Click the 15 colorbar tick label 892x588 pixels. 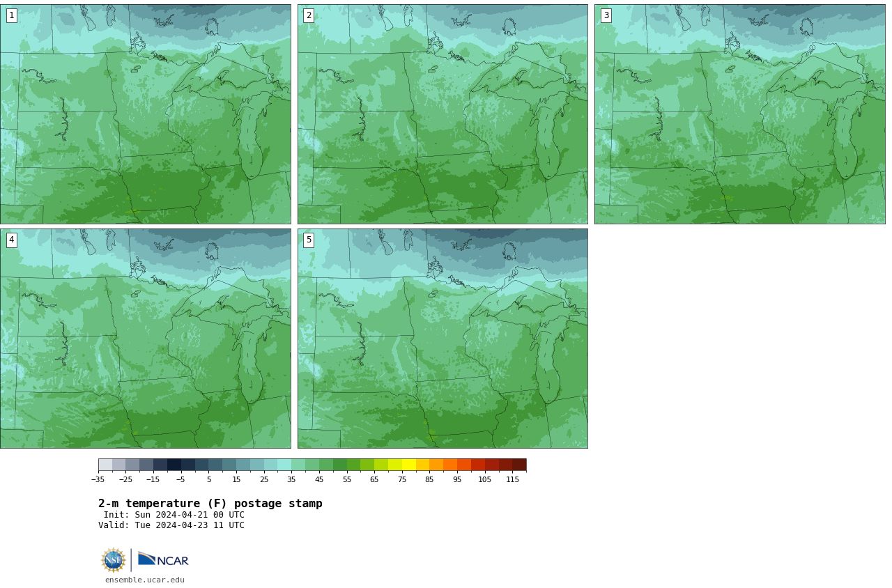pos(236,479)
